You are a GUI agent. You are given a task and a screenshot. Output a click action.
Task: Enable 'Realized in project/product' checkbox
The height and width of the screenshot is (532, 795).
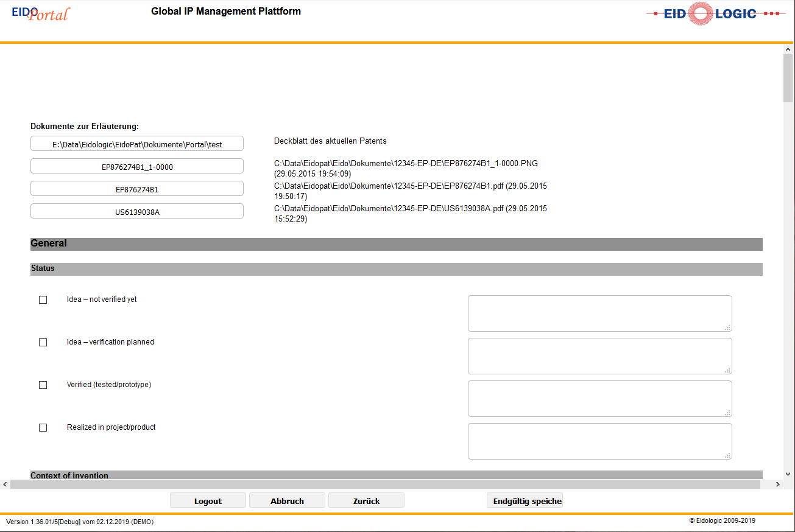[43, 427]
